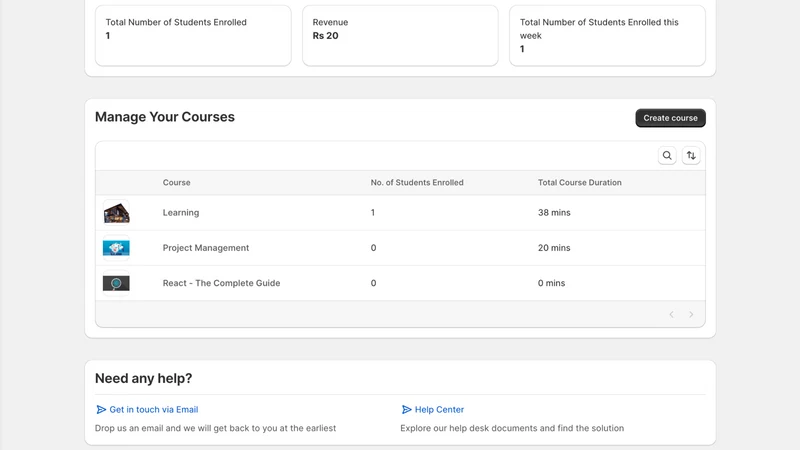
Task: Click the Drop us an email description text
Action: [x=215, y=428]
